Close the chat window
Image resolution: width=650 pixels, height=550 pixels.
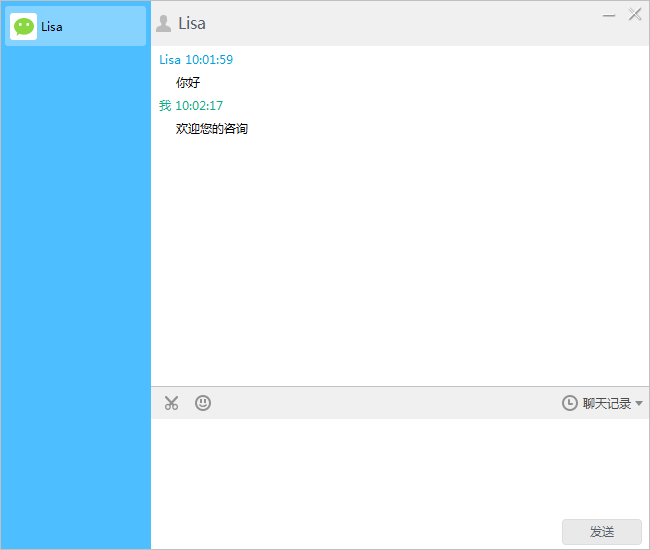[635, 14]
